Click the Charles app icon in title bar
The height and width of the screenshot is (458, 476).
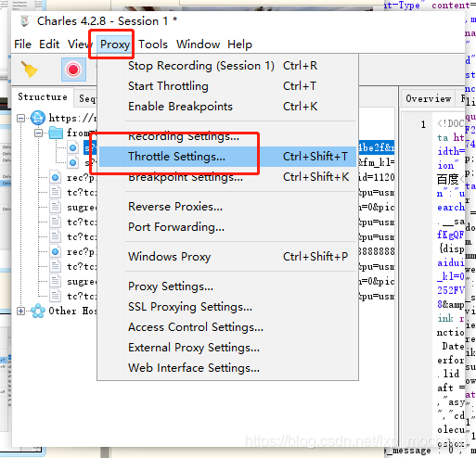pos(25,21)
